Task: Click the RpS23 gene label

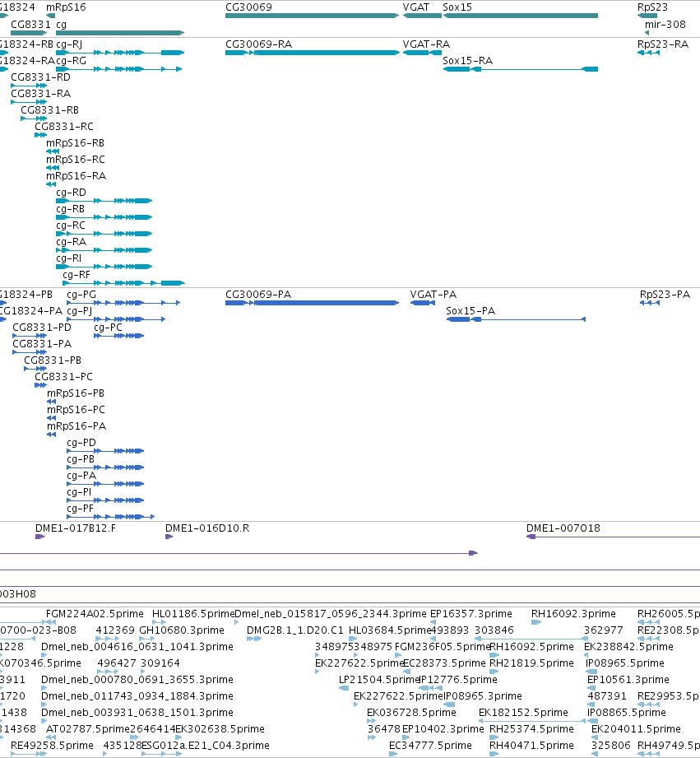Action: tap(652, 7)
